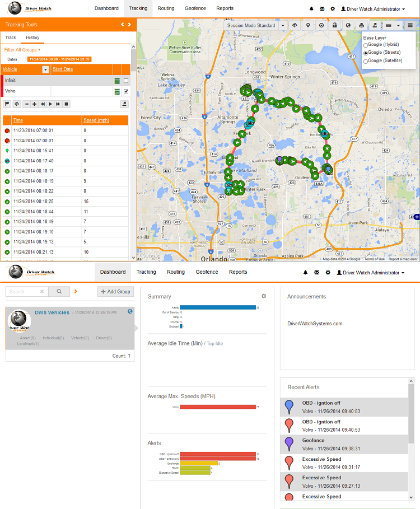Open Driver Watch Administrator menu in dashboard header
The width and height of the screenshot is (420, 509).
370,273
